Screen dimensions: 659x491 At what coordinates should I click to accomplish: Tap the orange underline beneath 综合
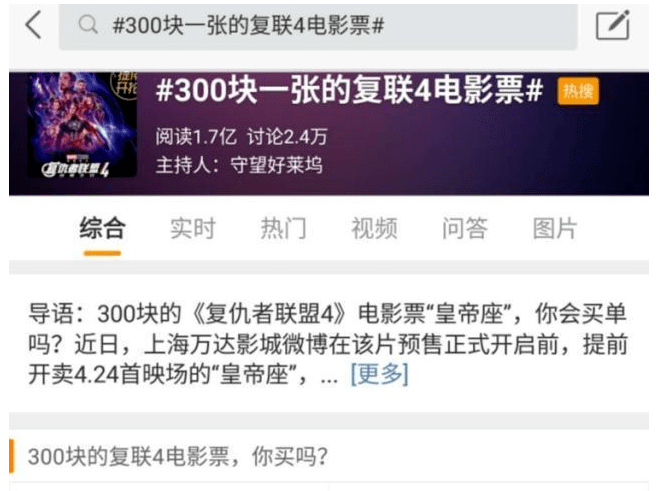tap(102, 253)
